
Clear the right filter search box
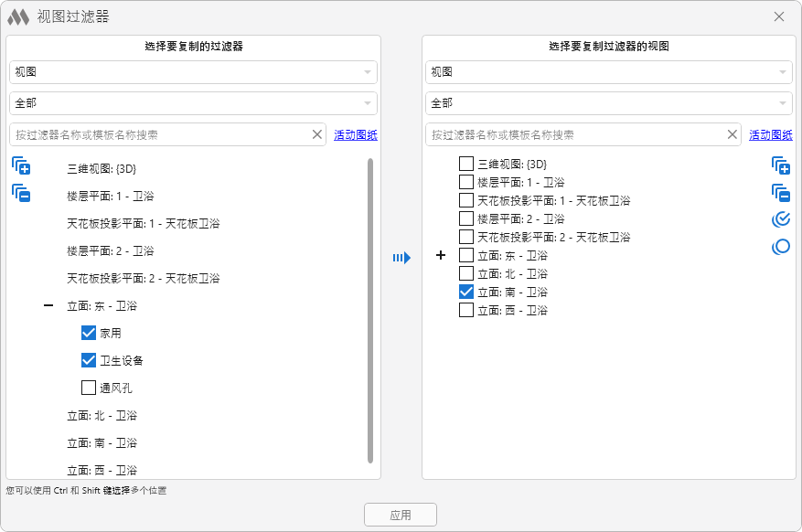732,134
